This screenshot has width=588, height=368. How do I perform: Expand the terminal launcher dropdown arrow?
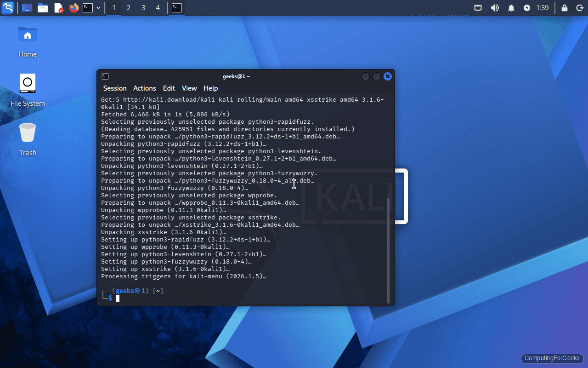pyautogui.click(x=98, y=8)
